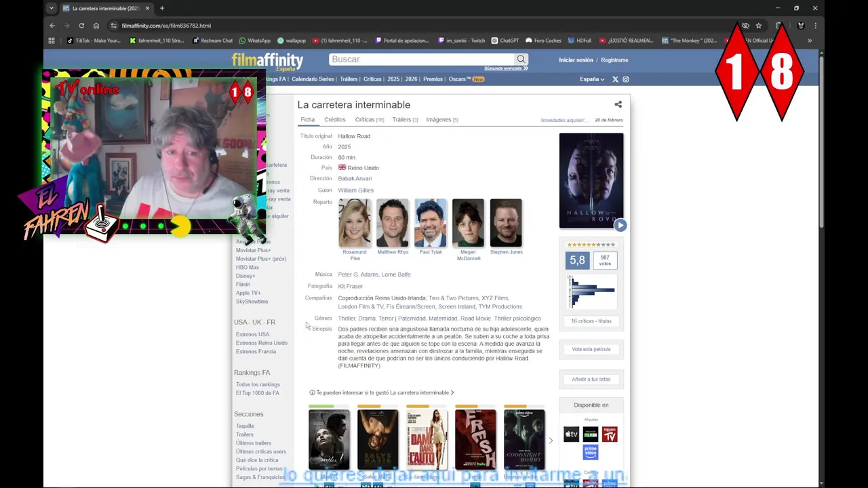The image size is (868, 488).
Task: Click the browser address bar URL
Action: 166,26
